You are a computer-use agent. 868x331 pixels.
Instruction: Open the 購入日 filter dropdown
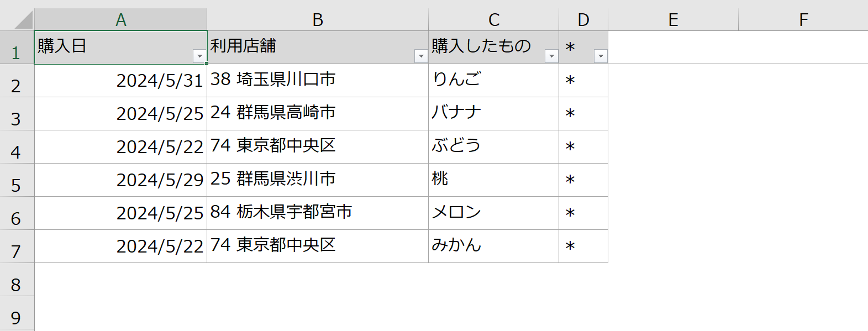pyautogui.click(x=199, y=56)
